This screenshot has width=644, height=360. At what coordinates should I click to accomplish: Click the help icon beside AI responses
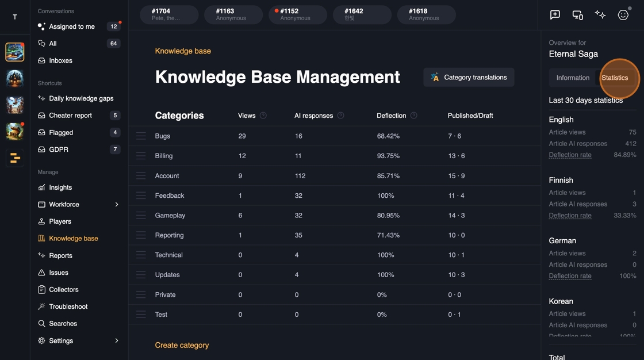pos(340,116)
